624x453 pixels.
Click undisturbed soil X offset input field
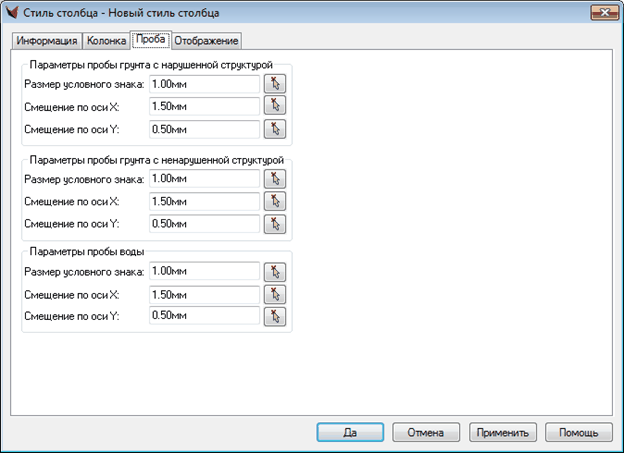coord(203,201)
